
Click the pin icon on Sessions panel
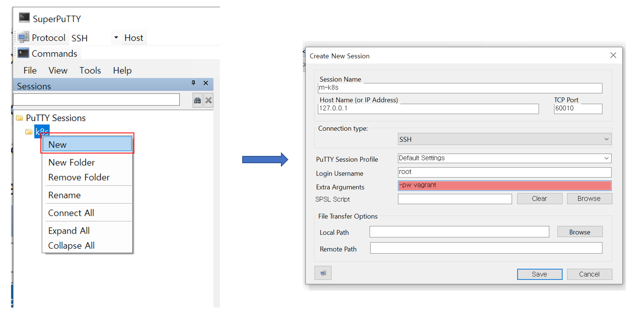[193, 83]
